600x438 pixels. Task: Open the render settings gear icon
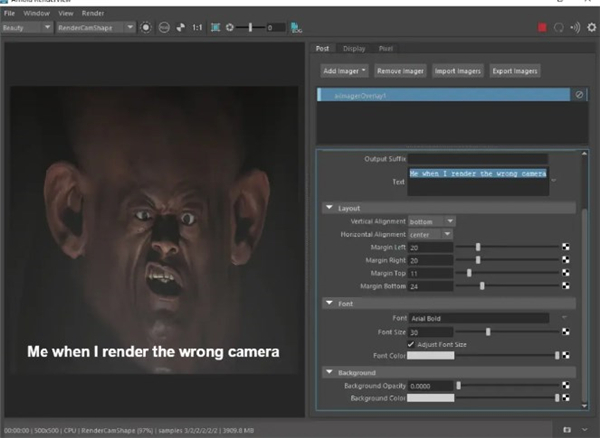click(591, 28)
